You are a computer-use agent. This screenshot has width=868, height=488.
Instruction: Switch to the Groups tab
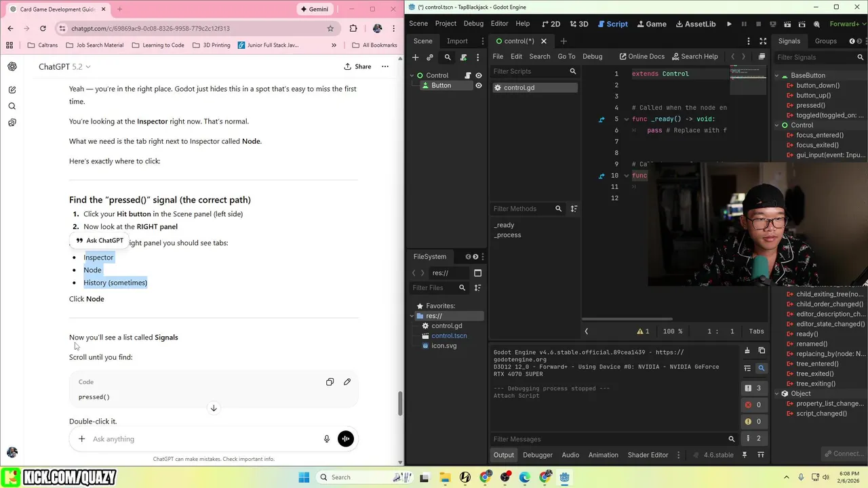825,41
